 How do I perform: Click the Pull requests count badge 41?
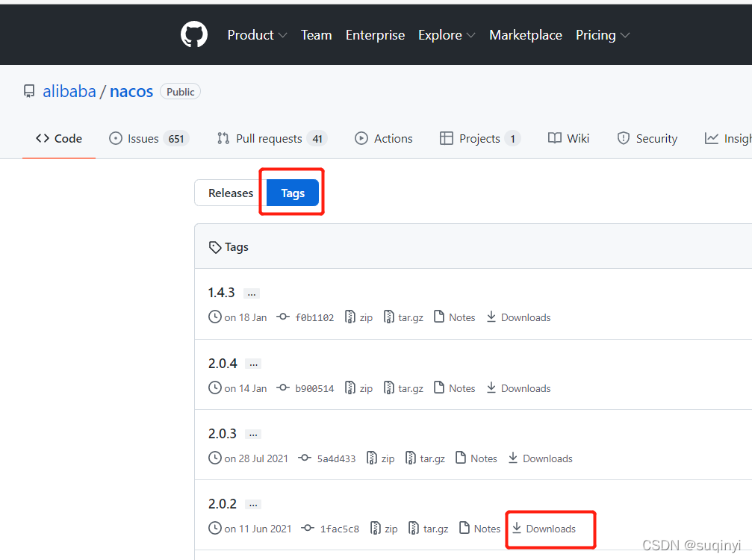pos(317,139)
